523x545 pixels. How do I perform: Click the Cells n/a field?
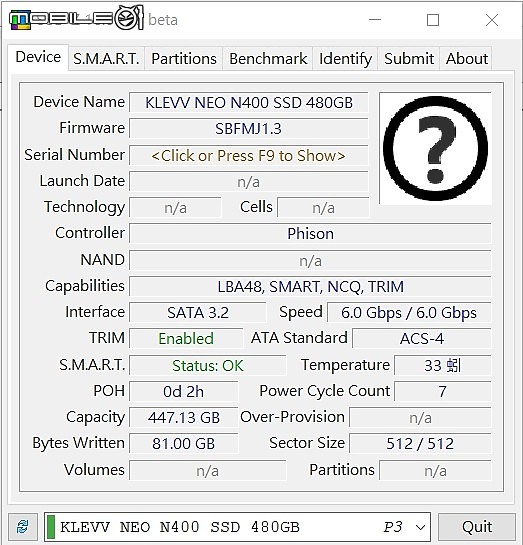pos(323,208)
